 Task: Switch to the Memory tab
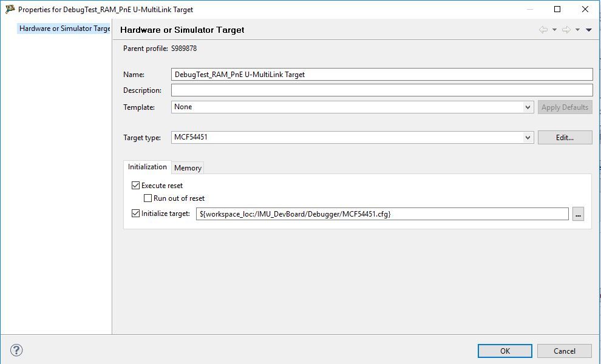[188, 168]
